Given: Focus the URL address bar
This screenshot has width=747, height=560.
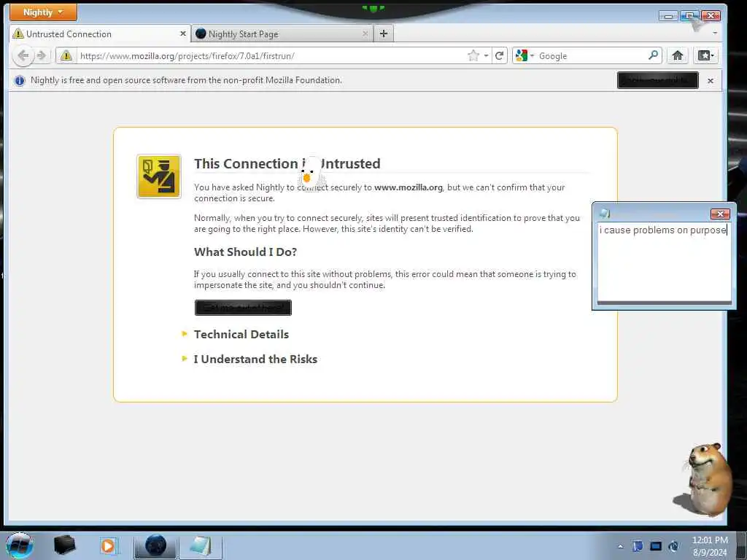Looking at the screenshot, I should click(271, 55).
